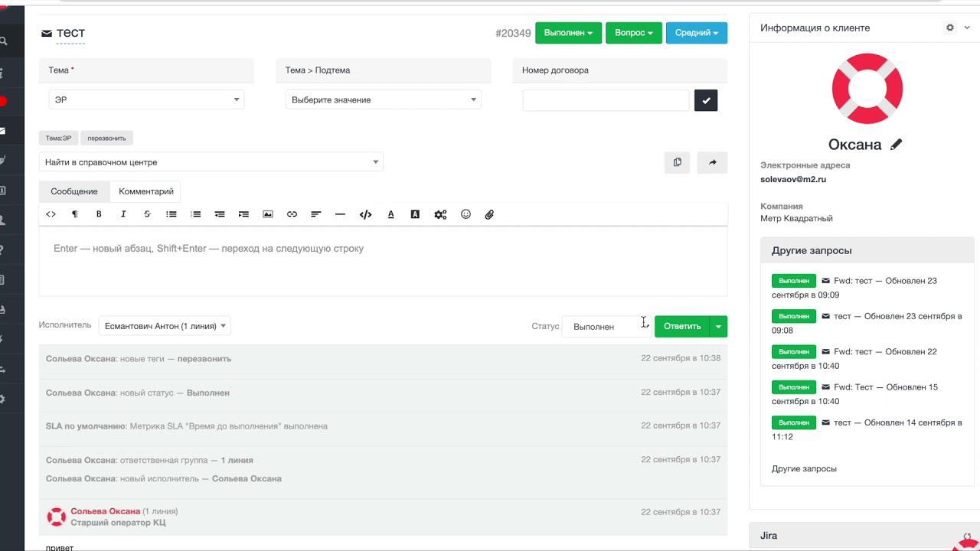Change the text background color

pyautogui.click(x=415, y=214)
